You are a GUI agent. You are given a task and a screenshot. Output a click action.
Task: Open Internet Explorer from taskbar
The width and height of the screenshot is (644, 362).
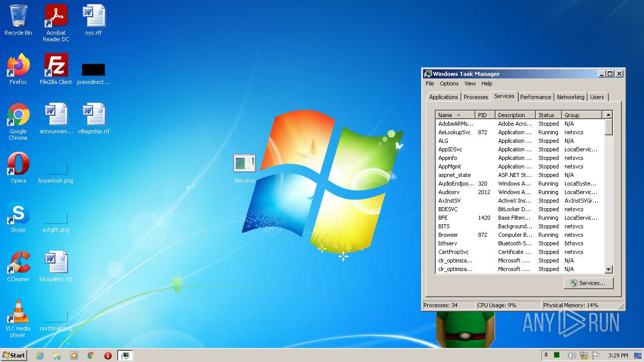coord(40,355)
